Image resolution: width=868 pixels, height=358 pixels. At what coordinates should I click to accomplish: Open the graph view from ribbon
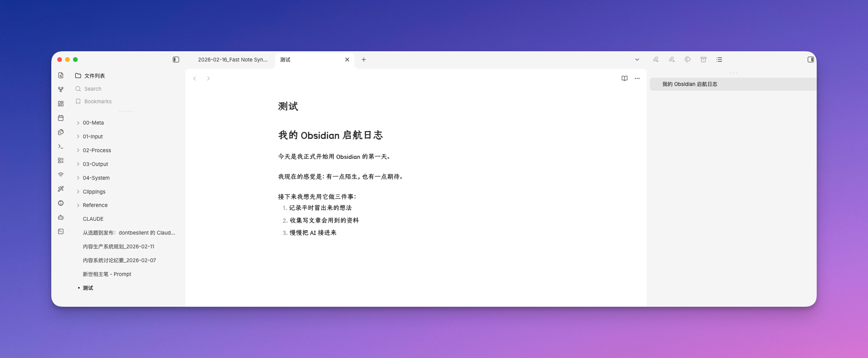pos(61,89)
